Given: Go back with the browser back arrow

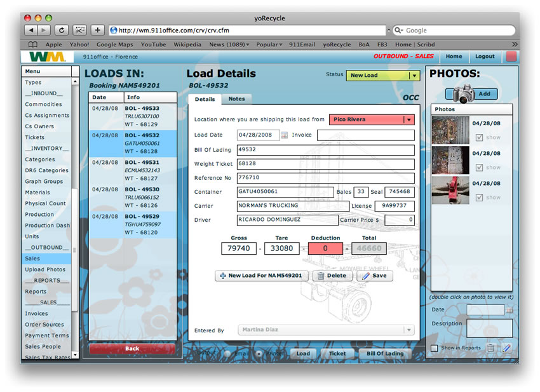Looking at the screenshot, I should (31, 30).
